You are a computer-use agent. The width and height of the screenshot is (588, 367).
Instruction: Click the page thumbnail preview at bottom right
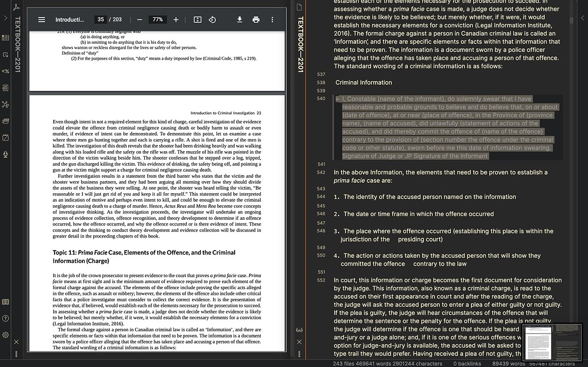pyautogui.click(x=552, y=343)
